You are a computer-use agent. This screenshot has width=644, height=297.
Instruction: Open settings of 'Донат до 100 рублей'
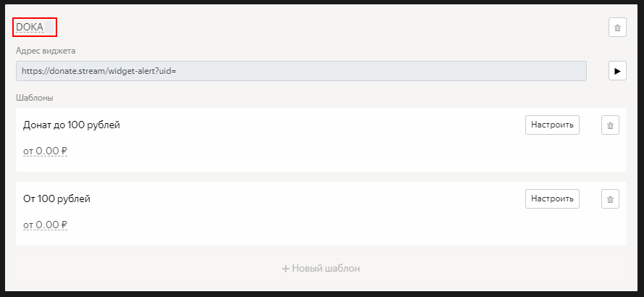click(552, 125)
